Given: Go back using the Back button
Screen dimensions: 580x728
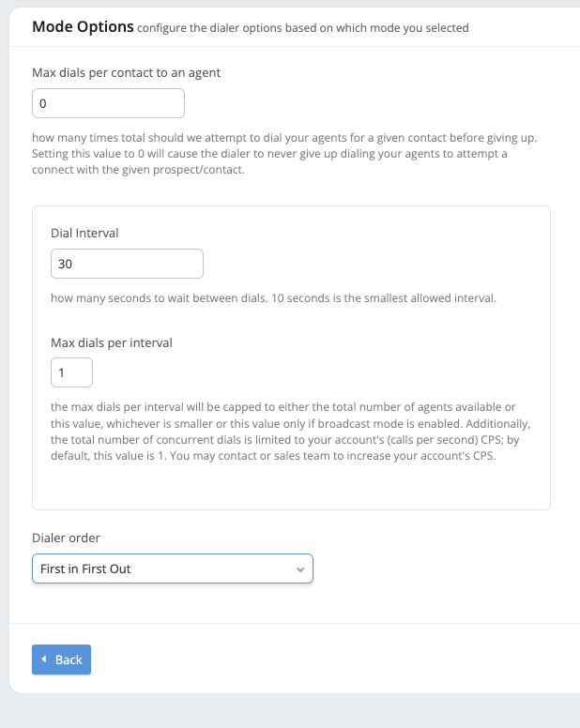Looking at the screenshot, I should click(61, 660).
